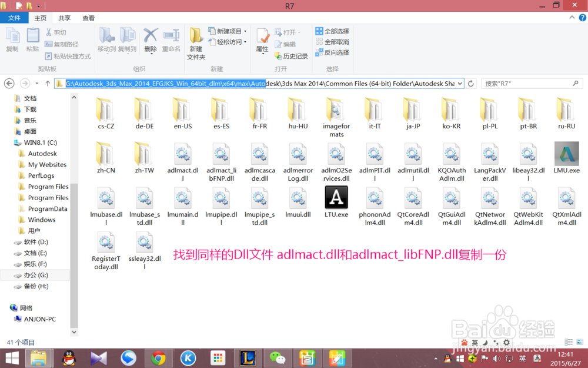The height and width of the screenshot is (368, 588).
Task: Open QQ penguin from the taskbar
Action: (69, 358)
